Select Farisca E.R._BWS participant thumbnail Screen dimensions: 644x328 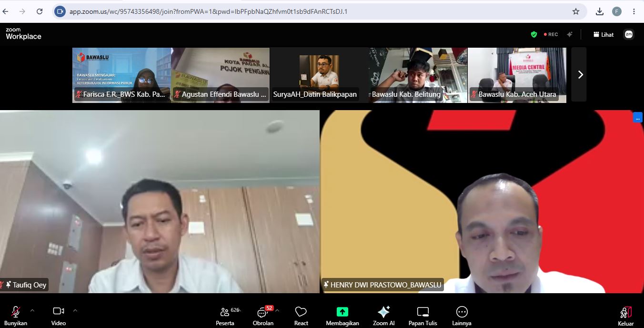tap(121, 75)
